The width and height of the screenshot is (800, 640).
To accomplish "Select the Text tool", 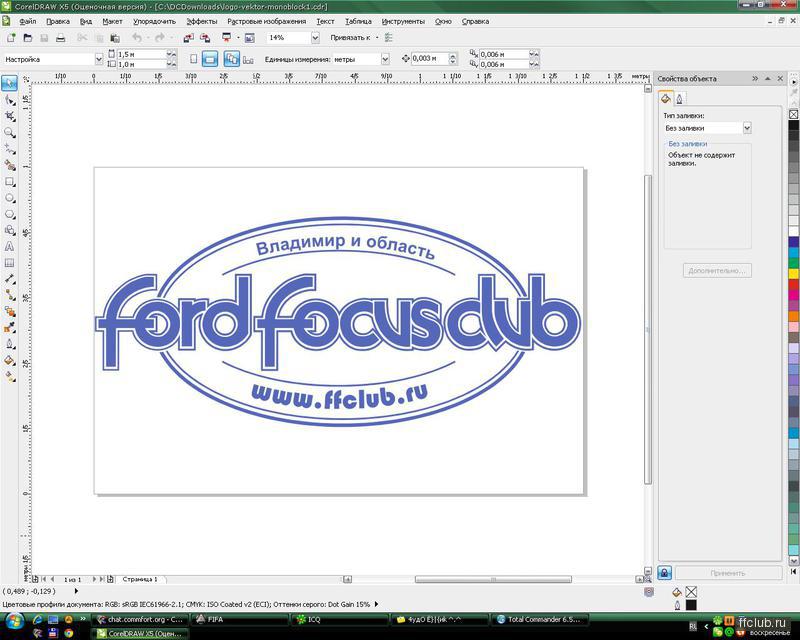I will point(9,247).
